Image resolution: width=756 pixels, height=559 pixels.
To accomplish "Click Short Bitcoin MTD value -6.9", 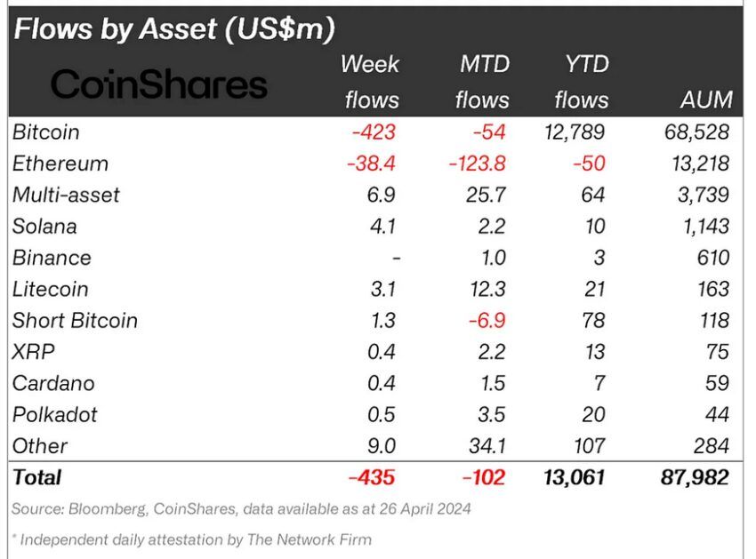I will (x=487, y=321).
